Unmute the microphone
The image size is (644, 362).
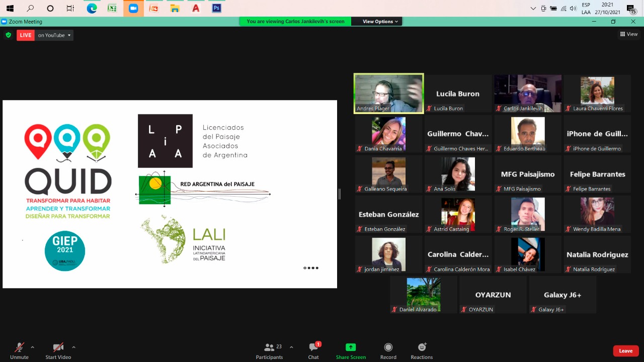[19, 350]
